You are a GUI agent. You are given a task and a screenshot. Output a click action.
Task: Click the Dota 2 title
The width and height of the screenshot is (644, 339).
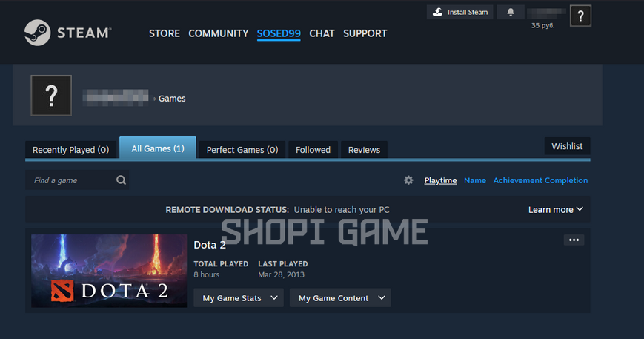[x=210, y=245]
